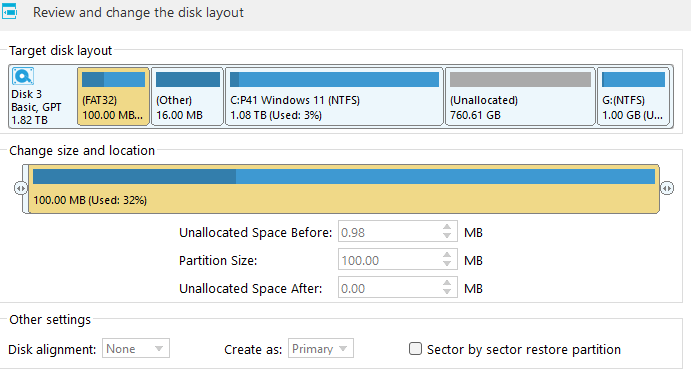Enable Sector by sector restore partition checkbox

tap(415, 349)
